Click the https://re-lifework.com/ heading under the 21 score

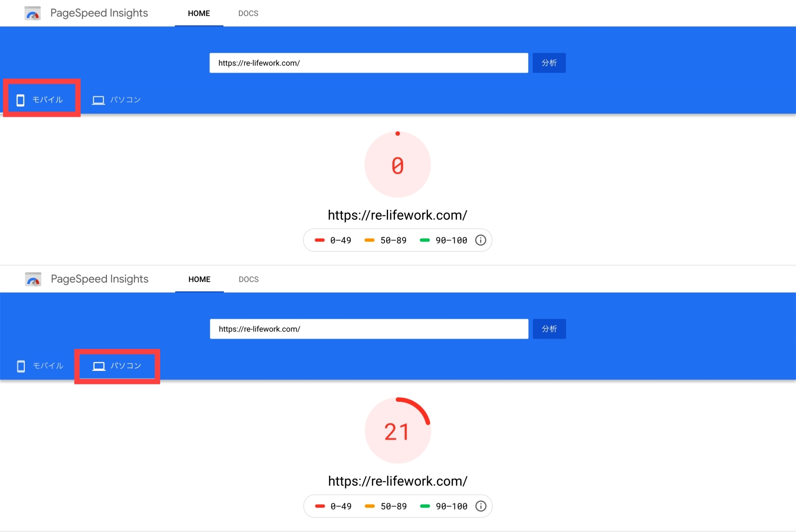398,481
